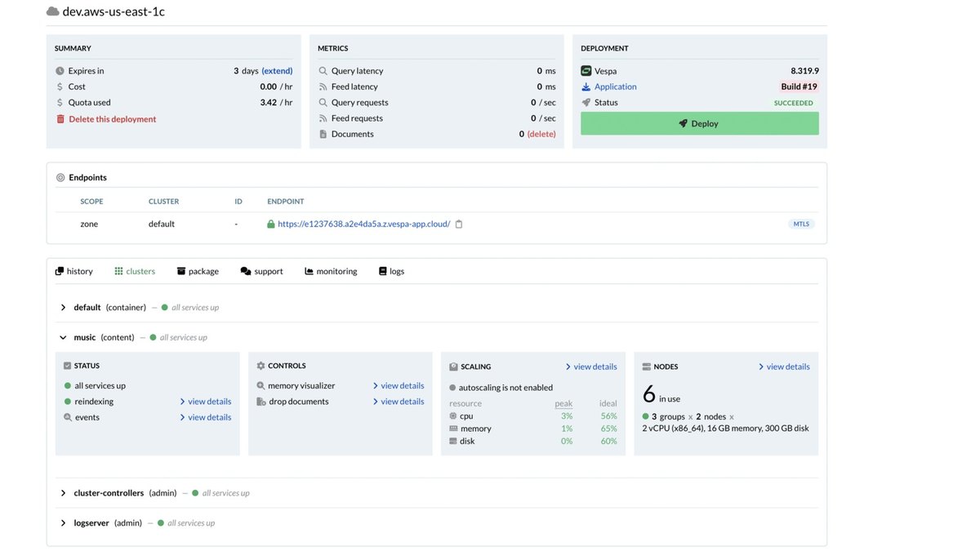The height and width of the screenshot is (551, 980).
Task: Expand the cluster-controllers admin cluster
Action: coord(64,493)
